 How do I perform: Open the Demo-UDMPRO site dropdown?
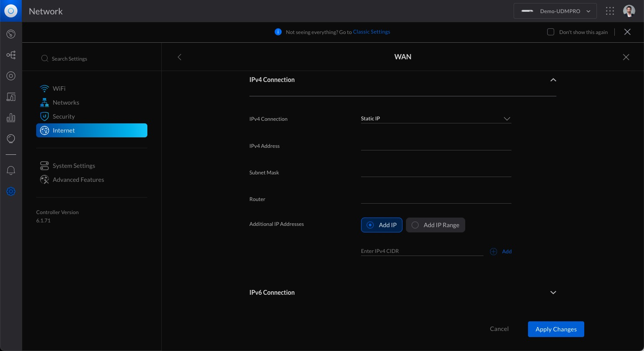point(555,11)
